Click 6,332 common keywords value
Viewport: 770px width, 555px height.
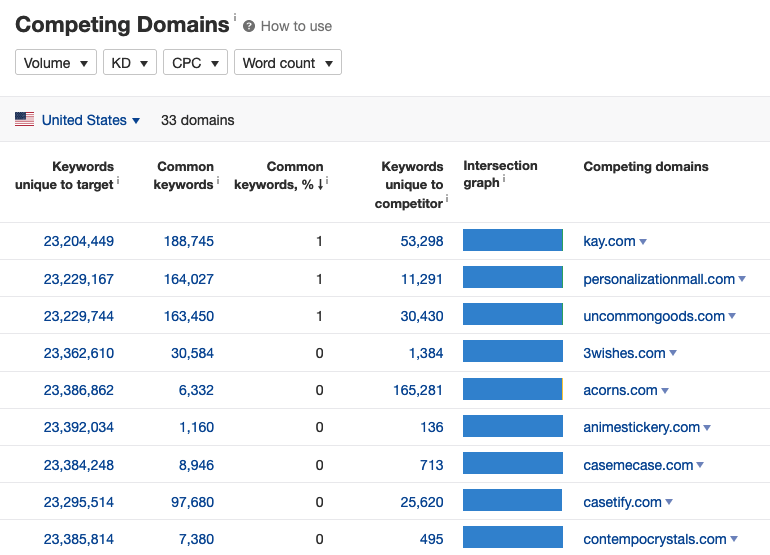point(196,390)
